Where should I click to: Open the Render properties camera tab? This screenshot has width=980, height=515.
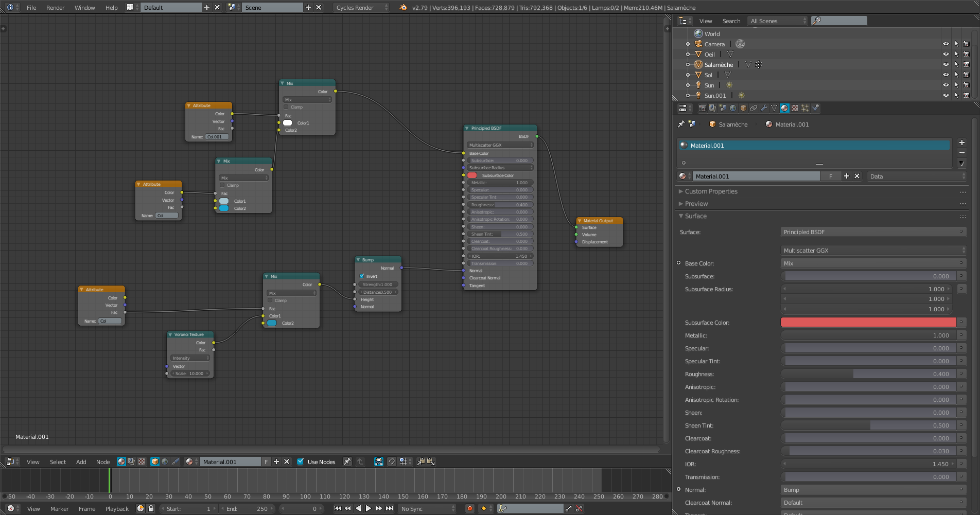702,108
